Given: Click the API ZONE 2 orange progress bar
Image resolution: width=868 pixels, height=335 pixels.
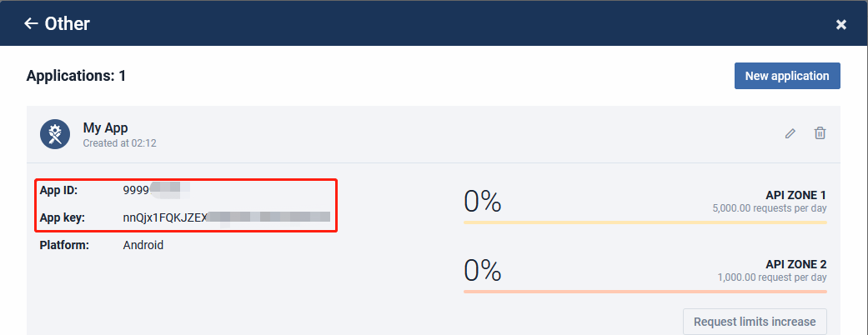Looking at the screenshot, I should pos(645,292).
